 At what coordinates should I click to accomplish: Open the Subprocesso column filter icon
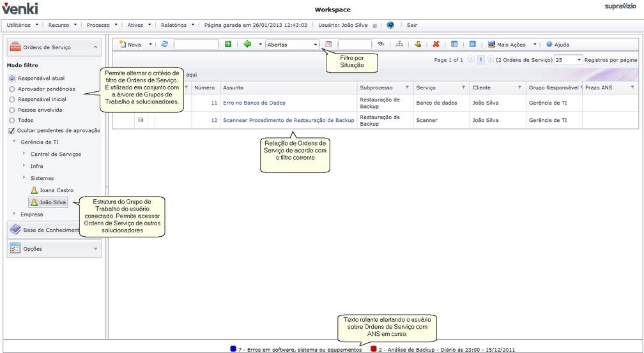coord(407,87)
